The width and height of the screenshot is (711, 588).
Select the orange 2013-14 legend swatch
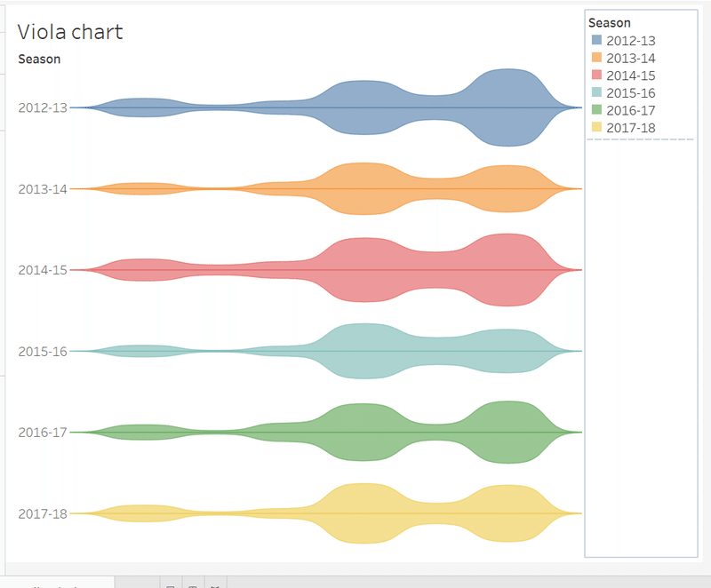pyautogui.click(x=596, y=58)
